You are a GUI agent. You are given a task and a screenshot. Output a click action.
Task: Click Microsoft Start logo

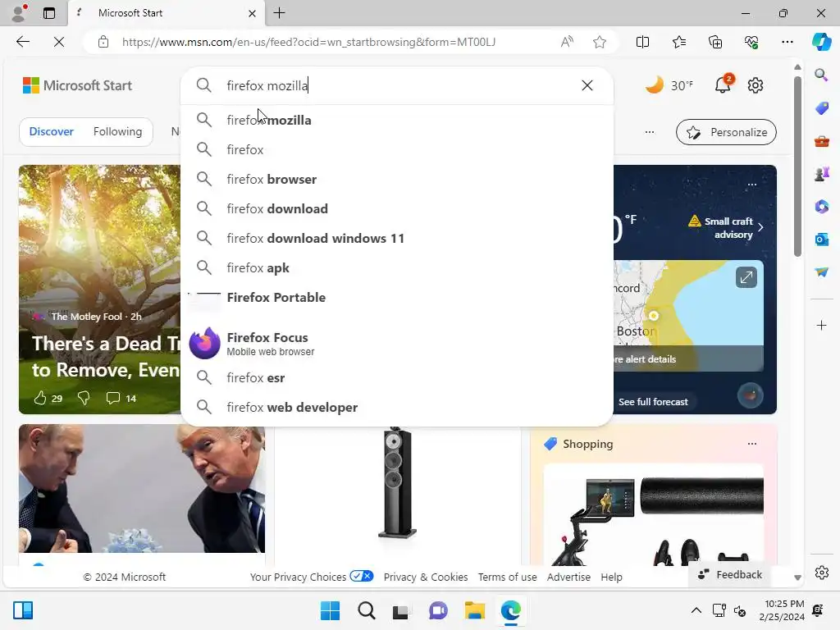[x=77, y=85]
